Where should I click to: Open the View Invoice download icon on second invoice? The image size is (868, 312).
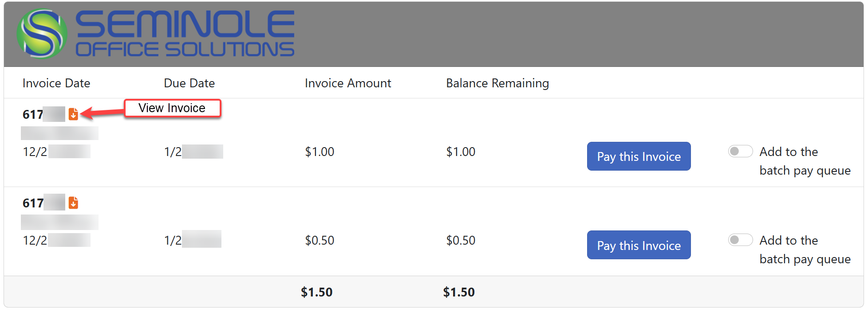pos(73,203)
